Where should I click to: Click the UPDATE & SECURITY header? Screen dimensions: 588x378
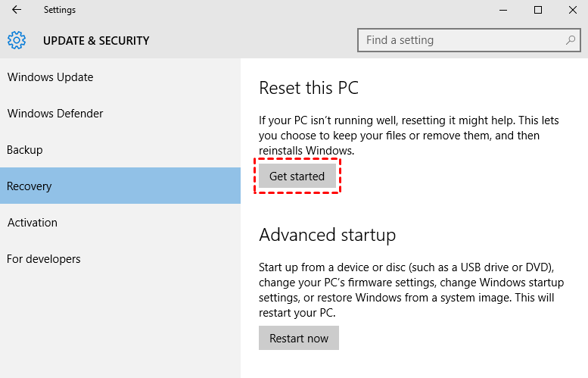[x=96, y=41]
